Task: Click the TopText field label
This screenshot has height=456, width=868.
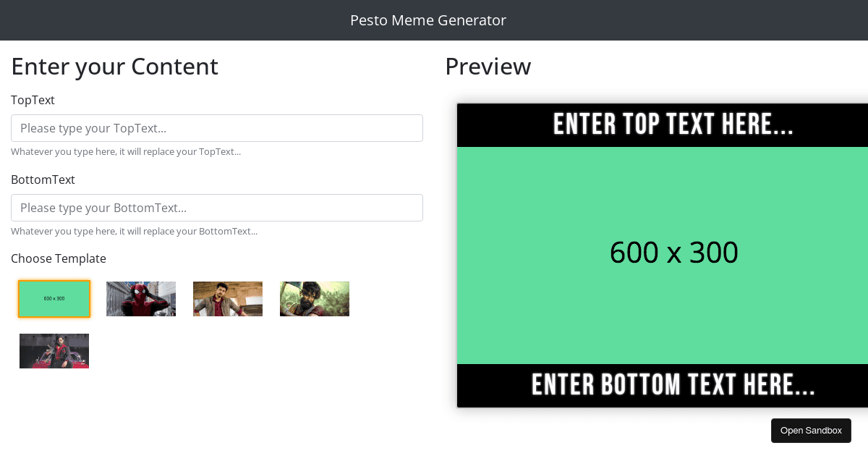Action: click(33, 100)
